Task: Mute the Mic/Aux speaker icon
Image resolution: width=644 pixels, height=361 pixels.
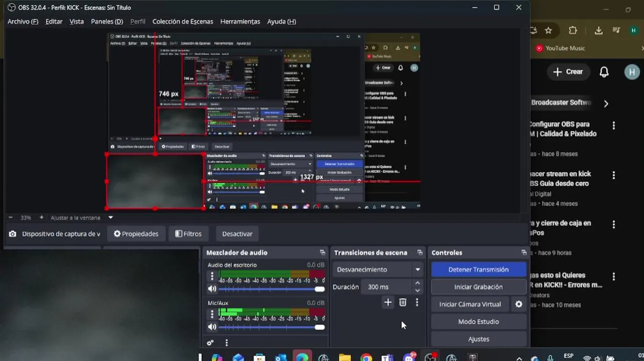Action: 212,327
